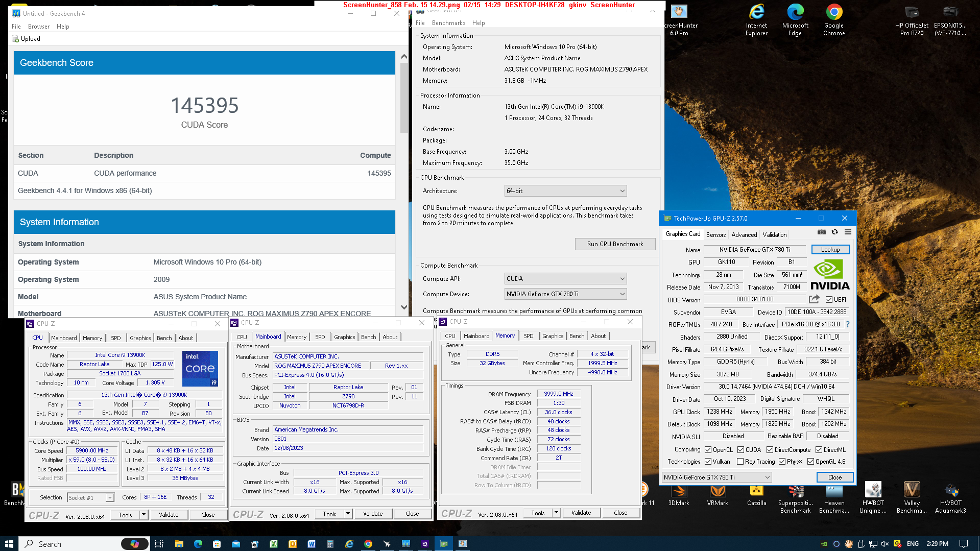Toggle OpenGL 4.6 checkbox in GPU-Z
Viewport: 980px width, 551px height.
[x=810, y=462]
